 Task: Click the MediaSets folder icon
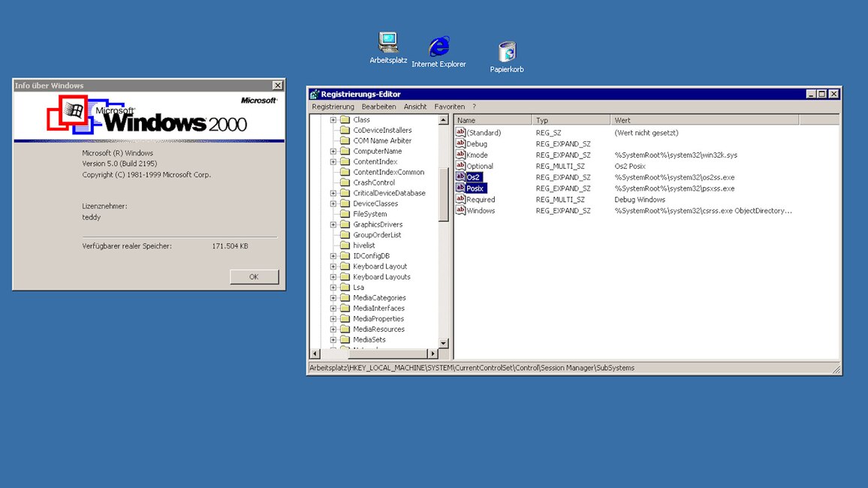(345, 339)
